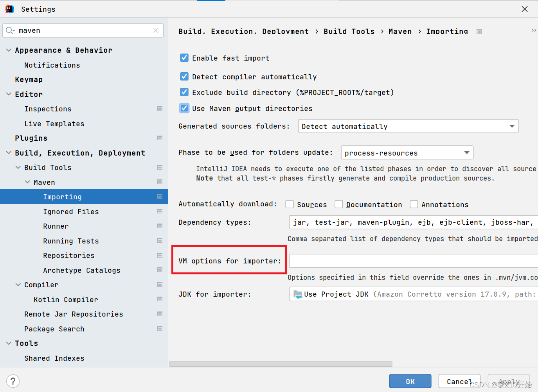Toggle Exclude build directory checkbox

(x=184, y=92)
